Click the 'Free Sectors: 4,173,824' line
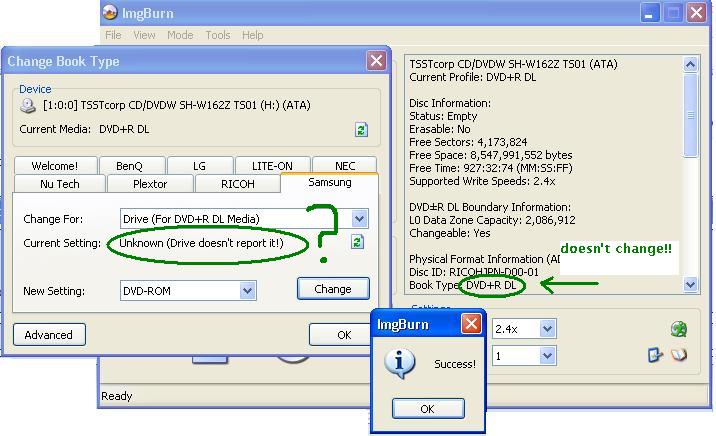This screenshot has width=716, height=436. (x=468, y=142)
